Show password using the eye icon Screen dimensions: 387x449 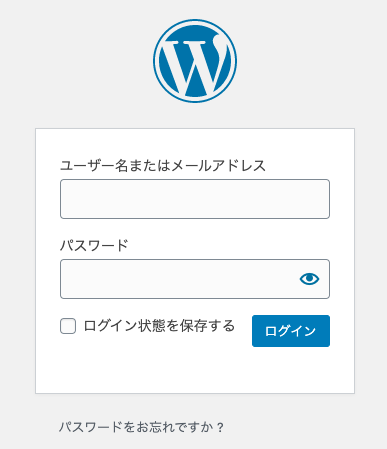tap(309, 279)
